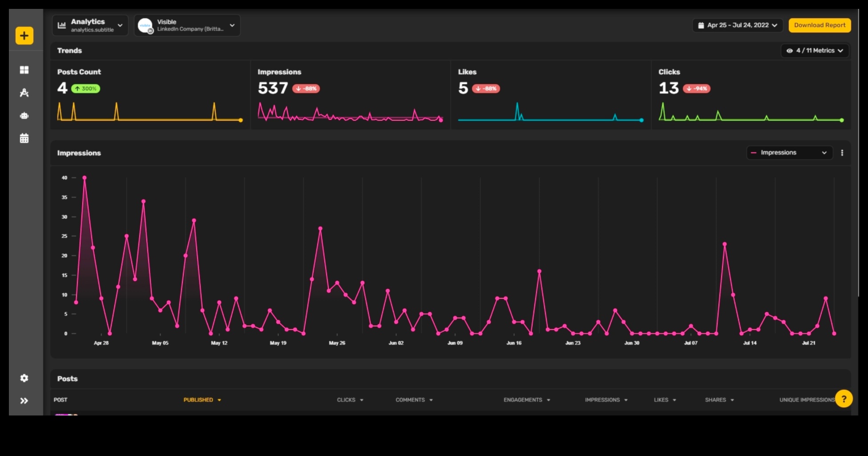Open the calendar icon in sidebar

[x=24, y=138]
